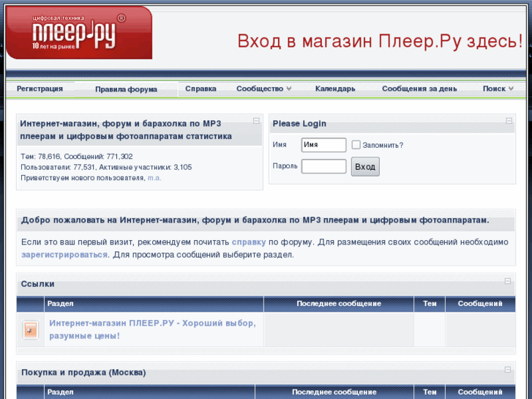
Task: Click 'Тем' column header in Ссылки table
Action: (430, 304)
